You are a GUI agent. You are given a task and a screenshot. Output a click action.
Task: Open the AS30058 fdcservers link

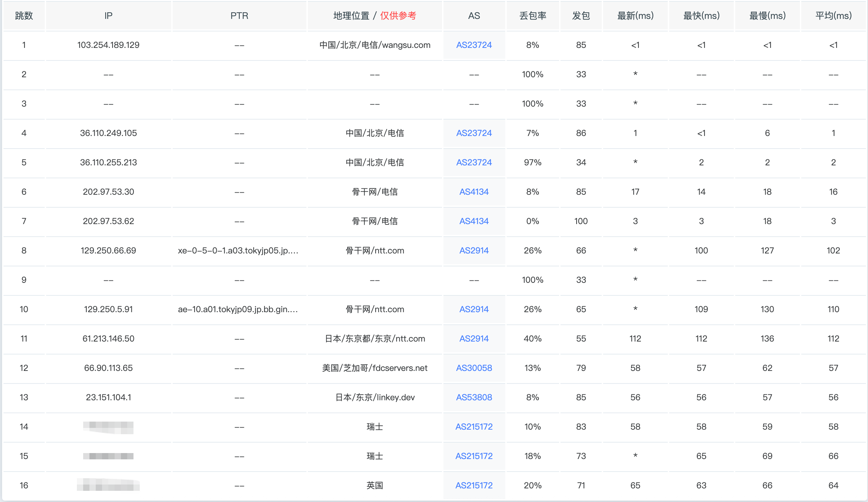[x=474, y=368]
